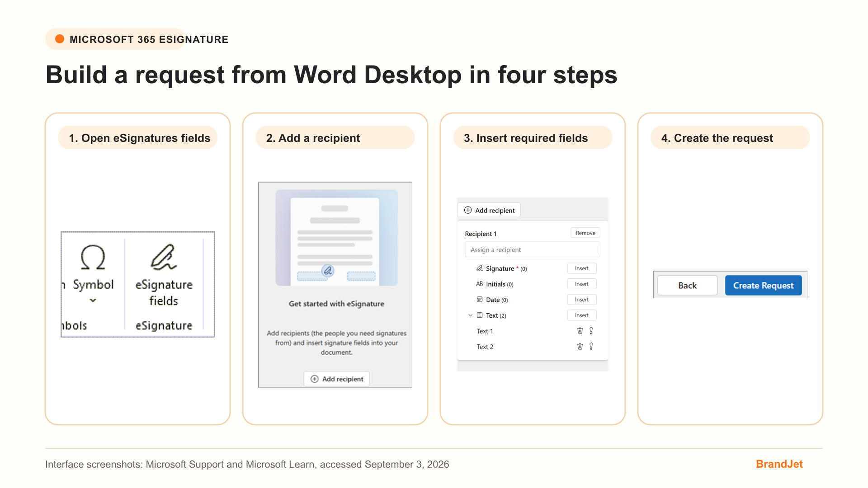Click the blue Create Request button
Viewport: 868px width, 488px height.
[x=763, y=286]
